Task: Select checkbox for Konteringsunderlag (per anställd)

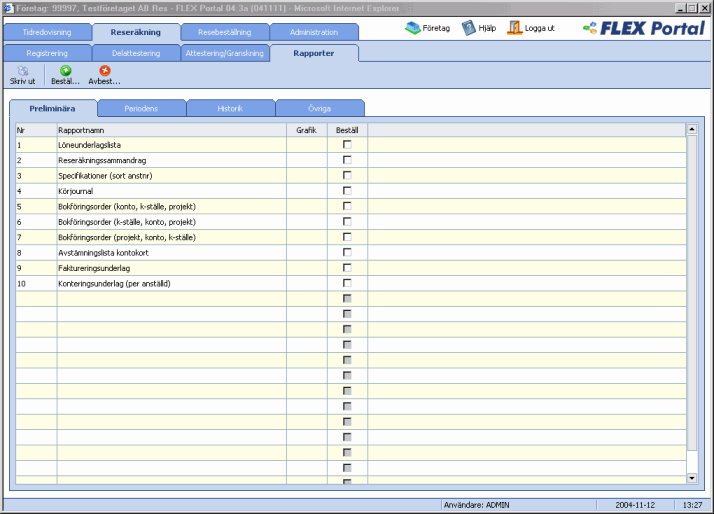Action: pos(347,283)
